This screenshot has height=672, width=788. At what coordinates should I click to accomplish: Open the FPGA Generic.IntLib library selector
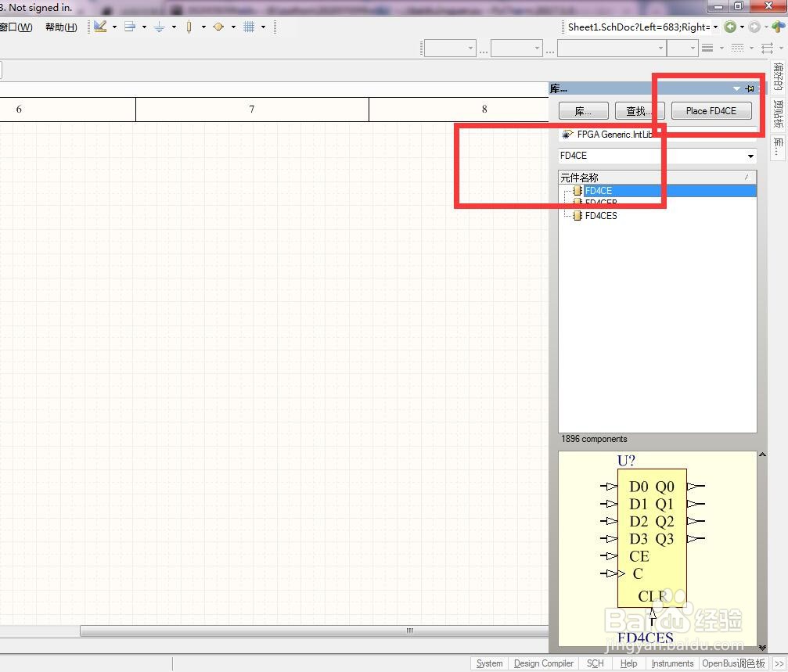pos(657,134)
